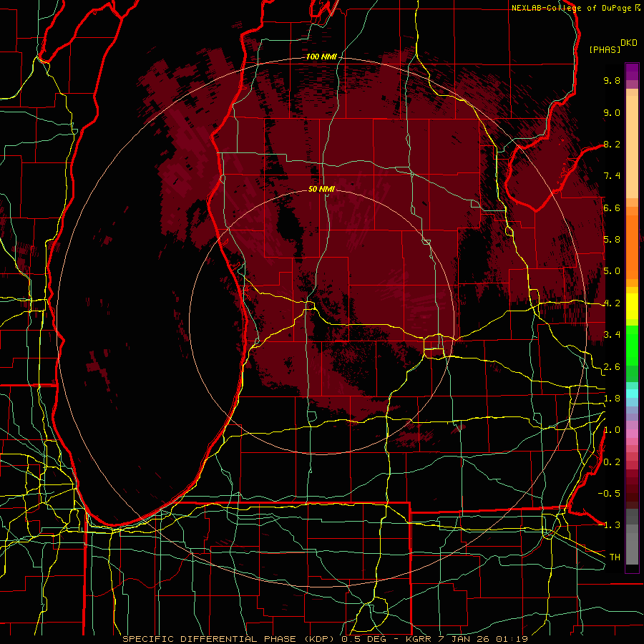Click the 6.6 color scale value
The width and height of the screenshot is (644, 644).
tap(612, 208)
